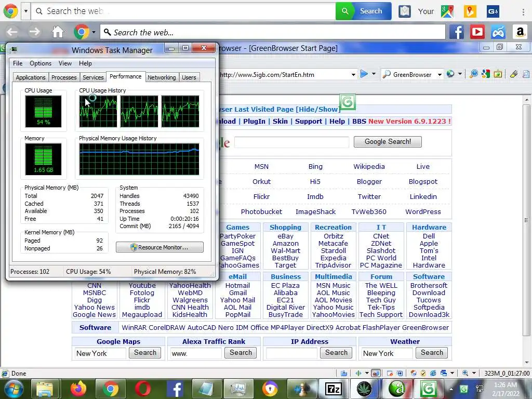The height and width of the screenshot is (399, 532).
Task: Click the GreenBrowser tray icon
Action: [x=464, y=389]
